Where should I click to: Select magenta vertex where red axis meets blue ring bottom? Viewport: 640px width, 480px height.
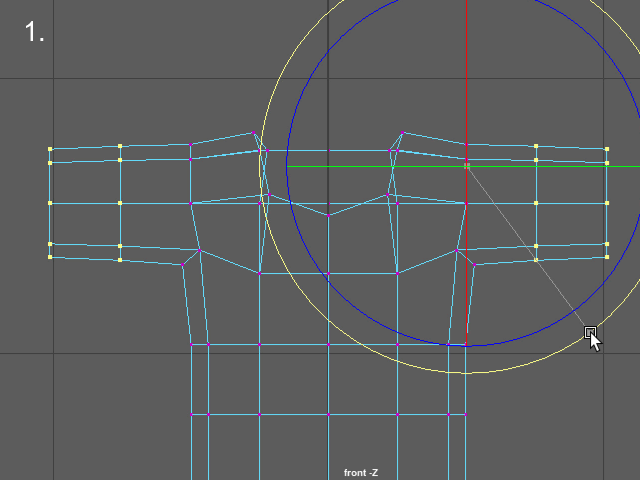(x=466, y=345)
